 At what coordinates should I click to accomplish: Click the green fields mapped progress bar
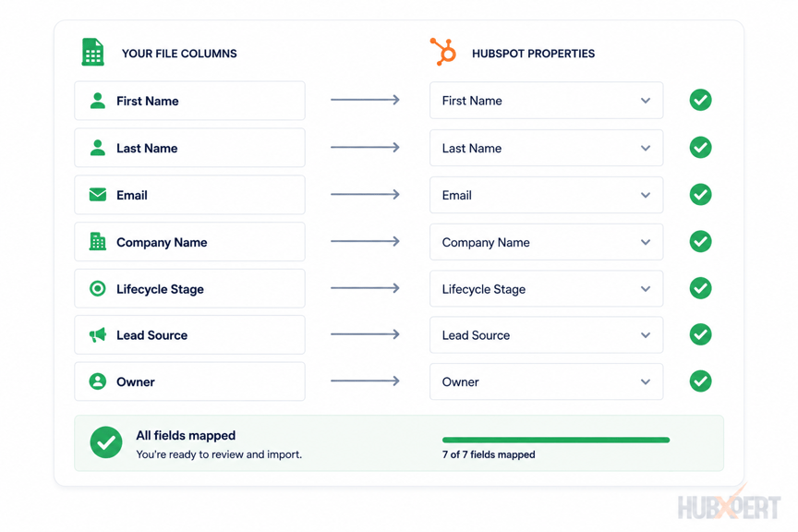point(556,440)
